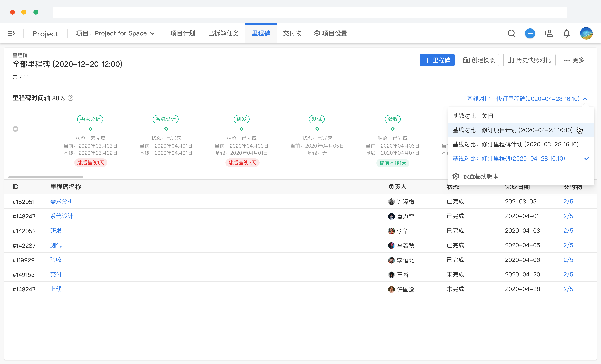Click the timeline start circle marker
The width and height of the screenshot is (601, 364).
[15, 129]
